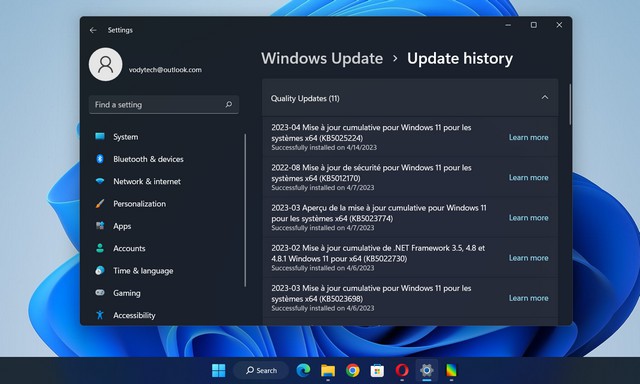The height and width of the screenshot is (384, 640).
Task: Click the 2023-03 Aperçu KB5023774 entry
Action: pos(410,218)
